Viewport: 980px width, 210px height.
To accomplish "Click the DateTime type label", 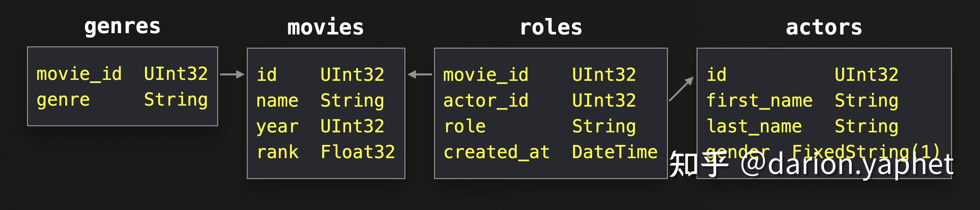I will (615, 152).
